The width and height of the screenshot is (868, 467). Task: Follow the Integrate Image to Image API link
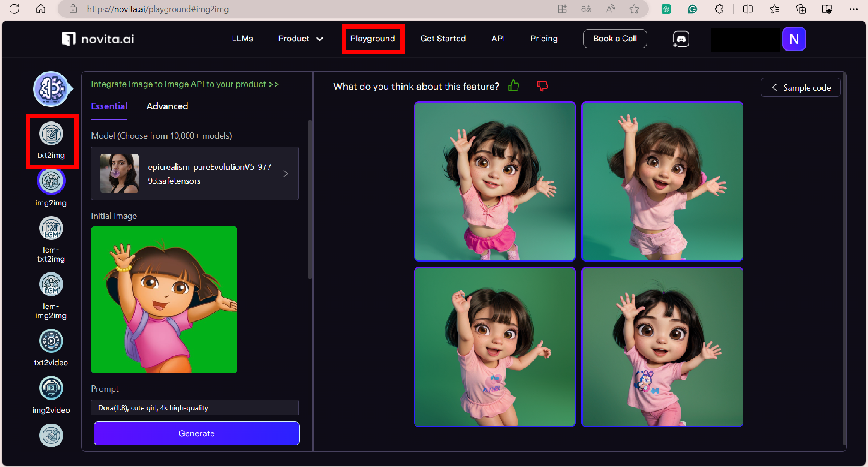[x=185, y=84]
